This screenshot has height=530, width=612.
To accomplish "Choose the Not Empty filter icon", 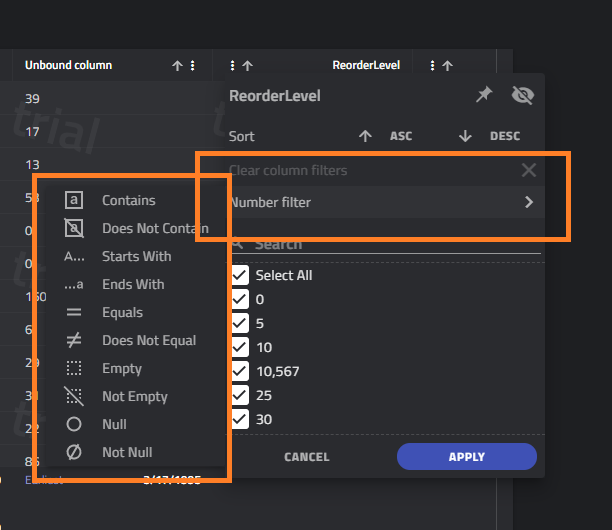I will pos(74,396).
